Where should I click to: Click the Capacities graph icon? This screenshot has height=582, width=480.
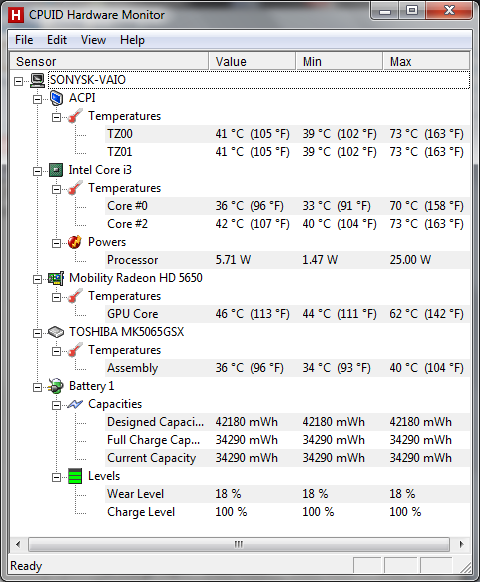click(x=75, y=404)
